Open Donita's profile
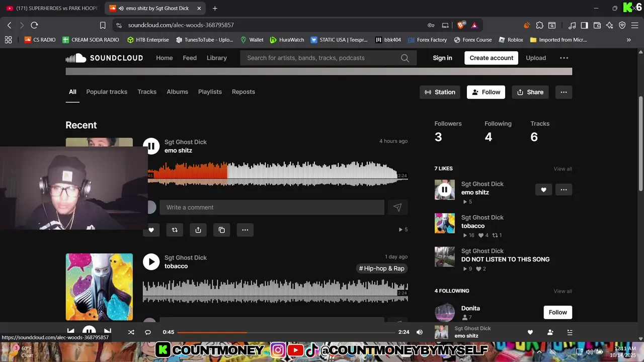 pyautogui.click(x=470, y=308)
